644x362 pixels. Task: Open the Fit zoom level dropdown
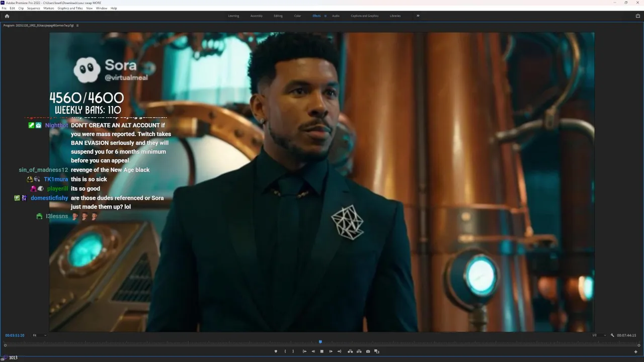39,335
